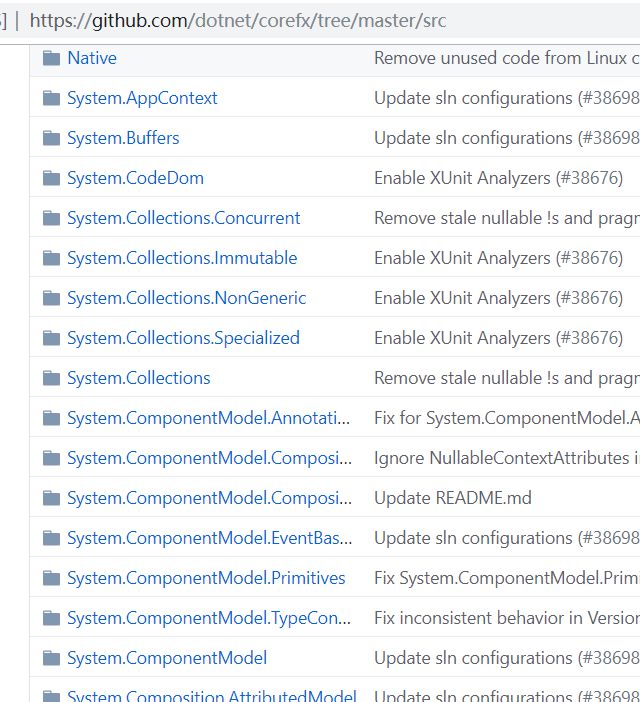Open the System.AppContext directory
640x702 pixels.
[x=142, y=98]
